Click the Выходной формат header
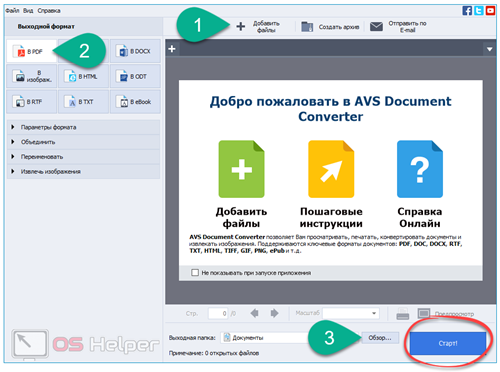Image resolution: width=500 pixels, height=372 pixels. (46, 26)
